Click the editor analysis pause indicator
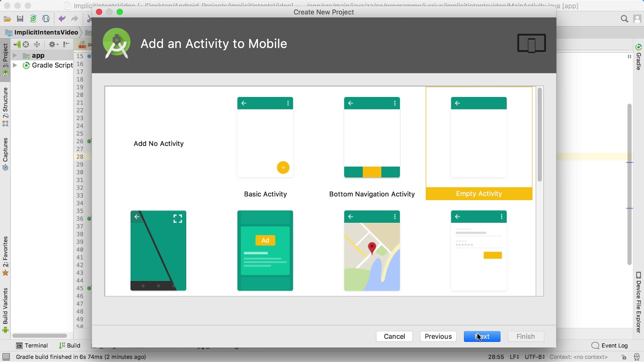The height and width of the screenshot is (362, 644). [x=629, y=56]
